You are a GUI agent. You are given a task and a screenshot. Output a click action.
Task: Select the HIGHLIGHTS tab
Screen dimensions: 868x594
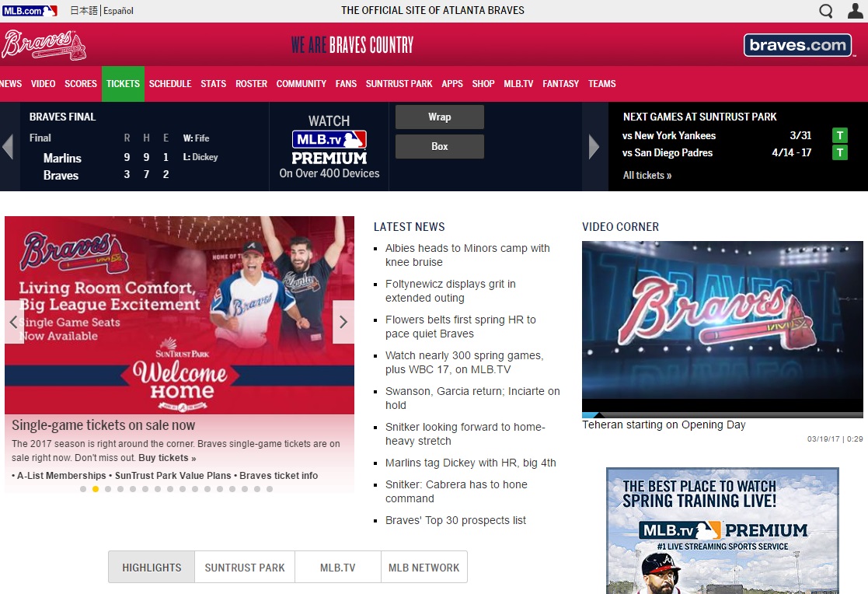coord(152,568)
